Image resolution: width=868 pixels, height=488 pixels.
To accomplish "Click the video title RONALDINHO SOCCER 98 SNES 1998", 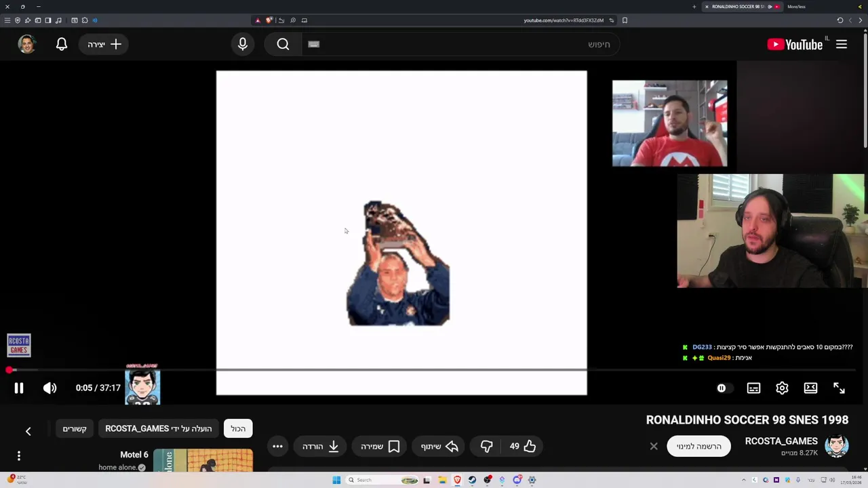I will (747, 420).
